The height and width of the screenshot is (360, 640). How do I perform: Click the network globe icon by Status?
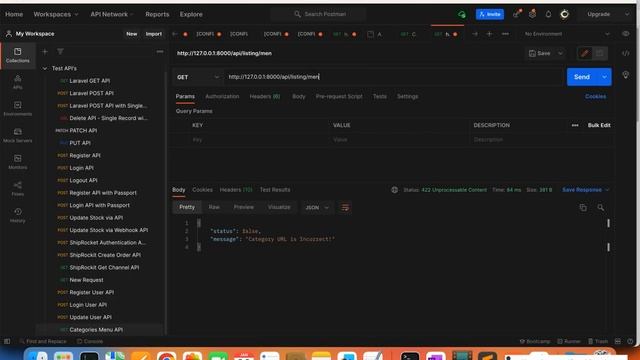[394, 190]
